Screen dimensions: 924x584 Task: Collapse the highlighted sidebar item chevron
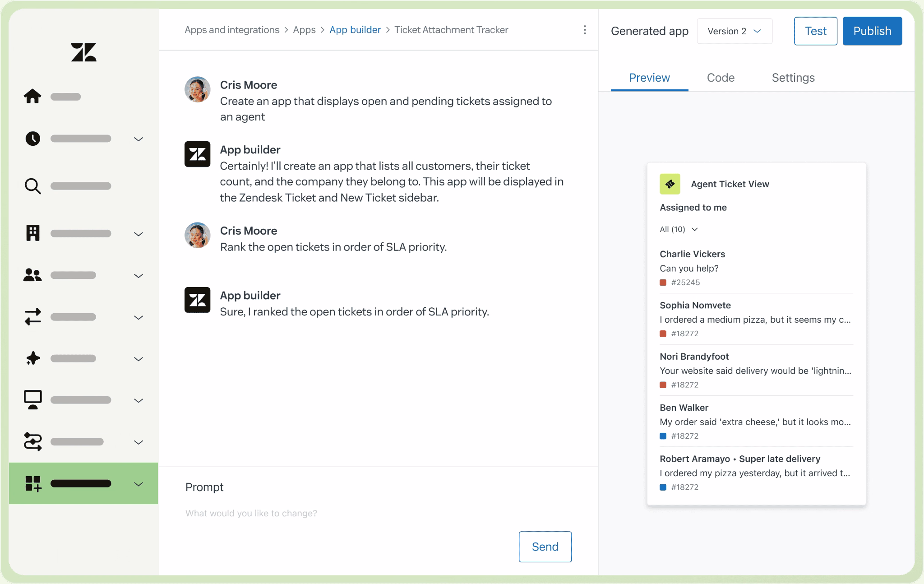138,483
